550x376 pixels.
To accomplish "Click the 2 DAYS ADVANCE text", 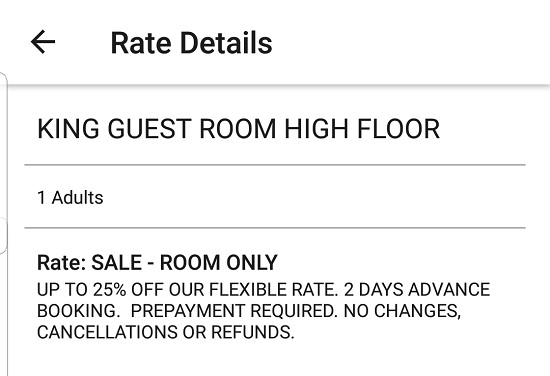I will pos(417,290).
